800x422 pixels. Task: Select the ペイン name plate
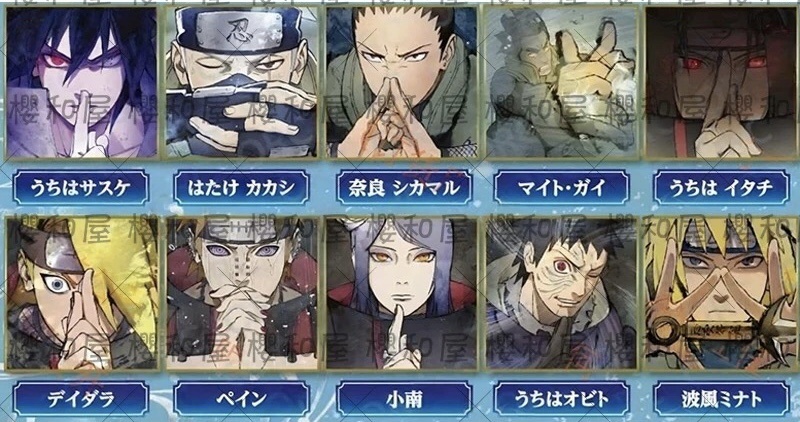[241, 399]
